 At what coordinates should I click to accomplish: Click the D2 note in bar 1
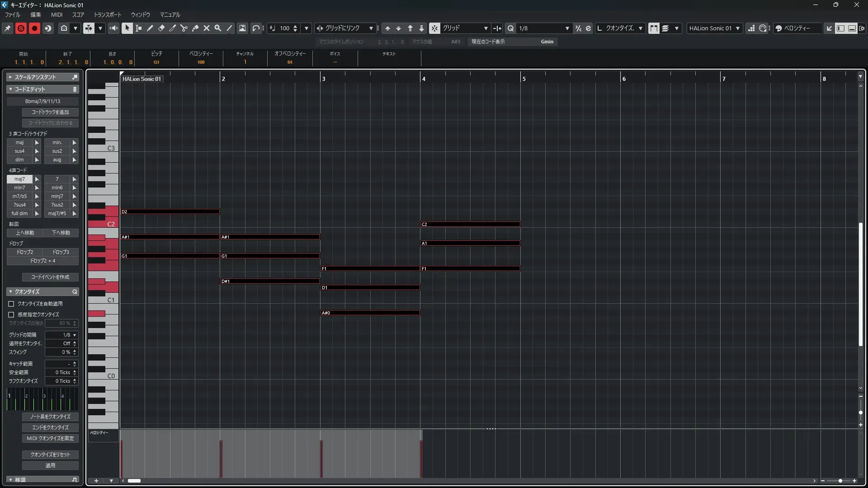tap(170, 211)
